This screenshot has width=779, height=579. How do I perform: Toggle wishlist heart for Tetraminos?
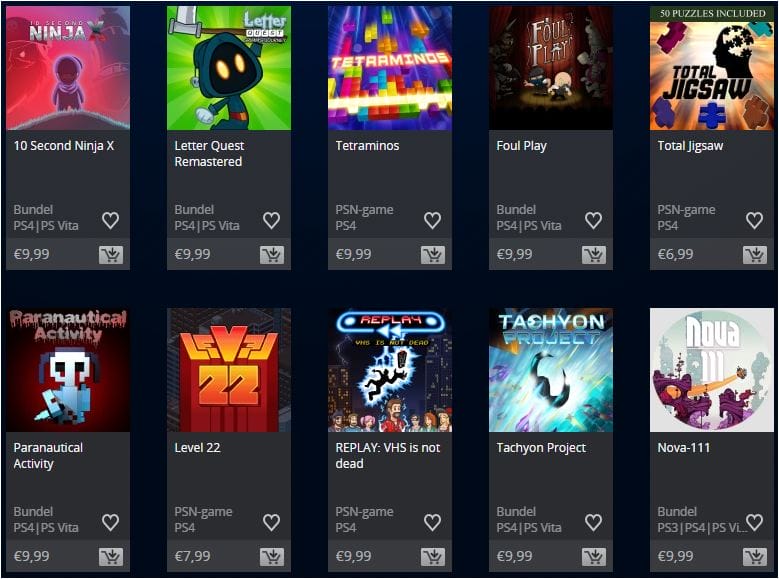pos(432,220)
